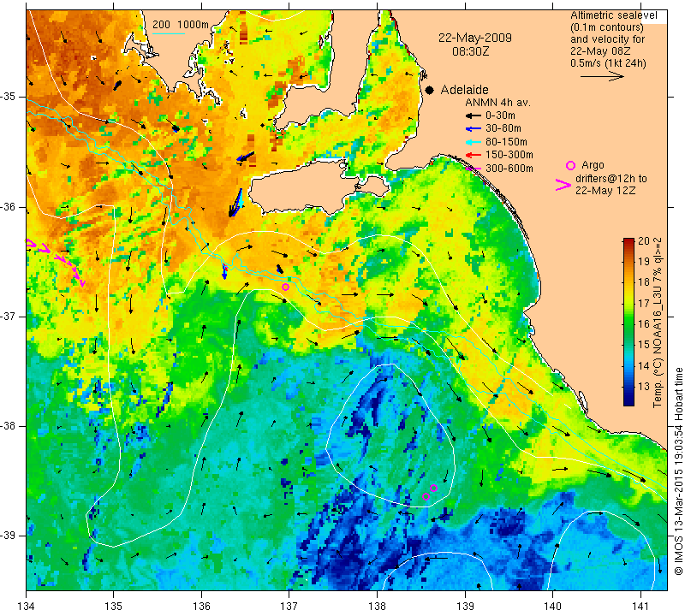Click the longitude axis label 138
Image resolution: width=685 pixels, height=616 pixels.
point(377,606)
